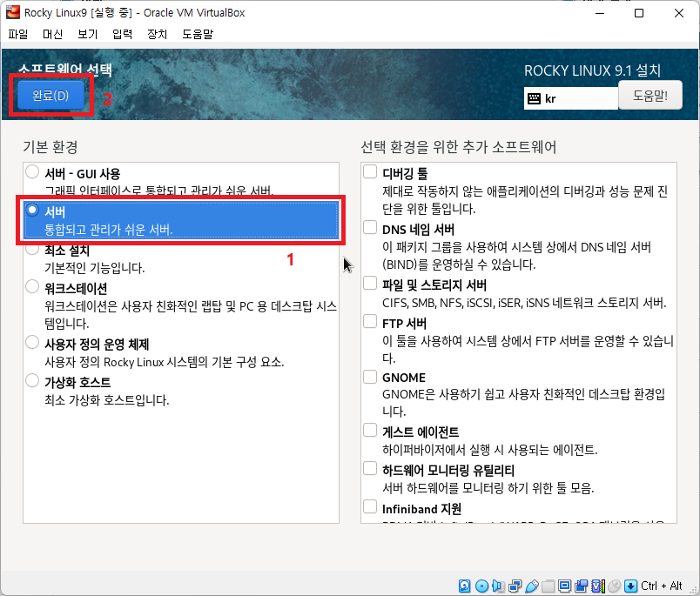Open the 머신 menu
This screenshot has width=700, height=596.
53,34
